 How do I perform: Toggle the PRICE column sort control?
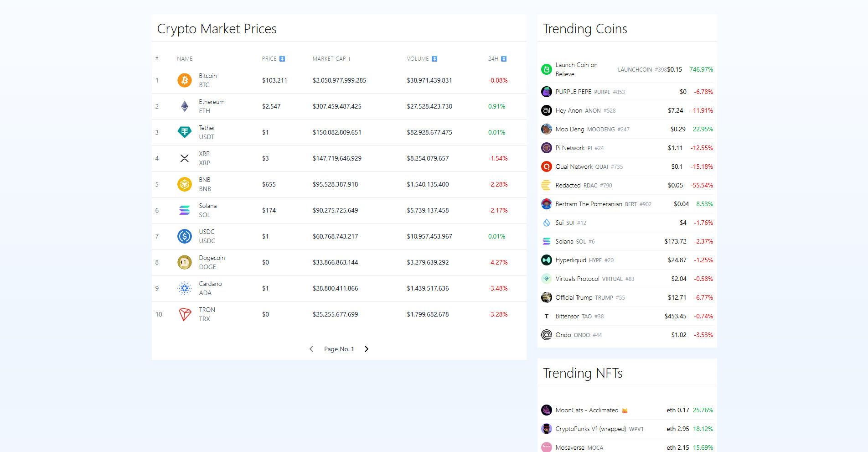[282, 58]
